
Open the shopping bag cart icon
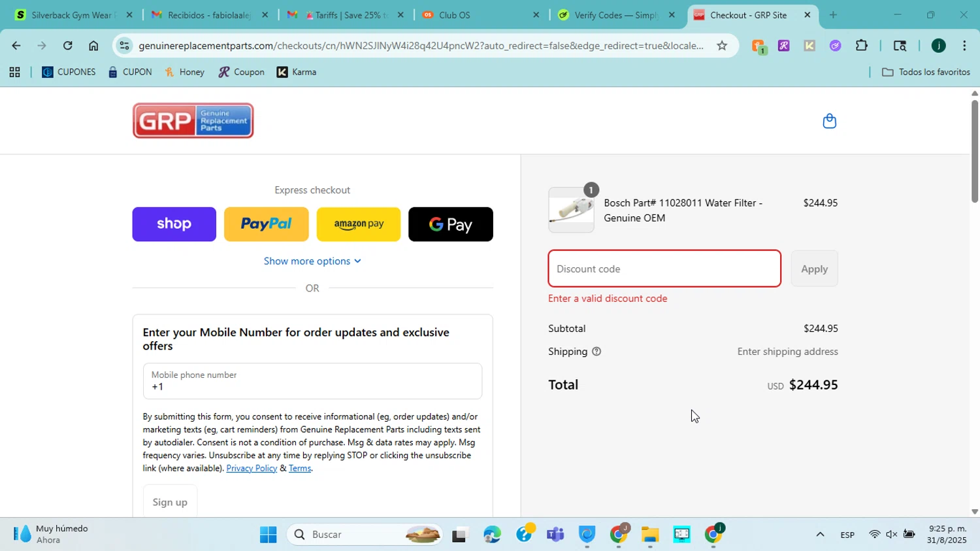[829, 121]
